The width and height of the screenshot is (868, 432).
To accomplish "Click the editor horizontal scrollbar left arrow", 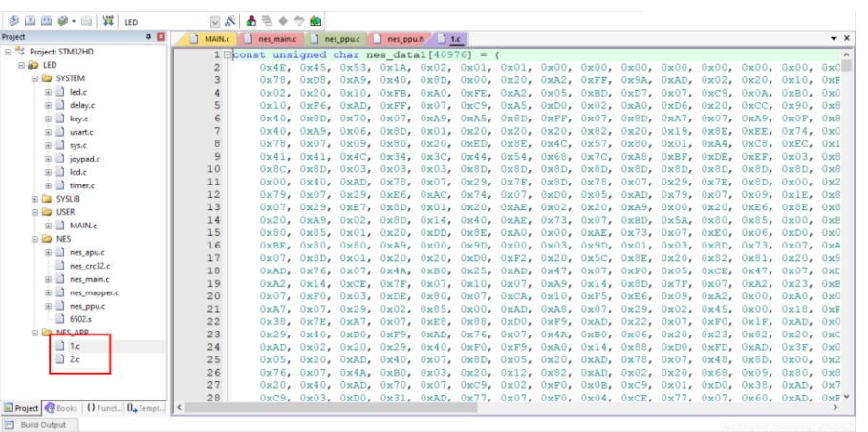I will [x=179, y=408].
